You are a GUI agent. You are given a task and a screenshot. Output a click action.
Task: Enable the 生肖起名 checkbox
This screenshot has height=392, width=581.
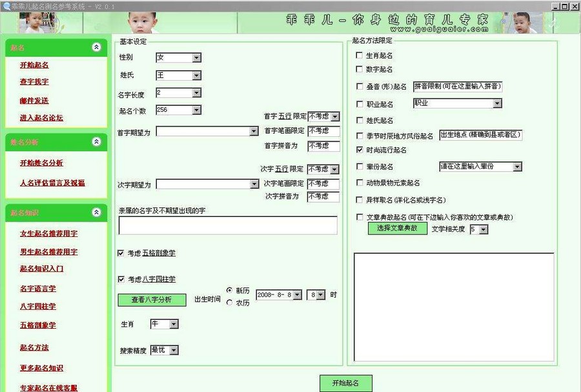[x=360, y=55]
